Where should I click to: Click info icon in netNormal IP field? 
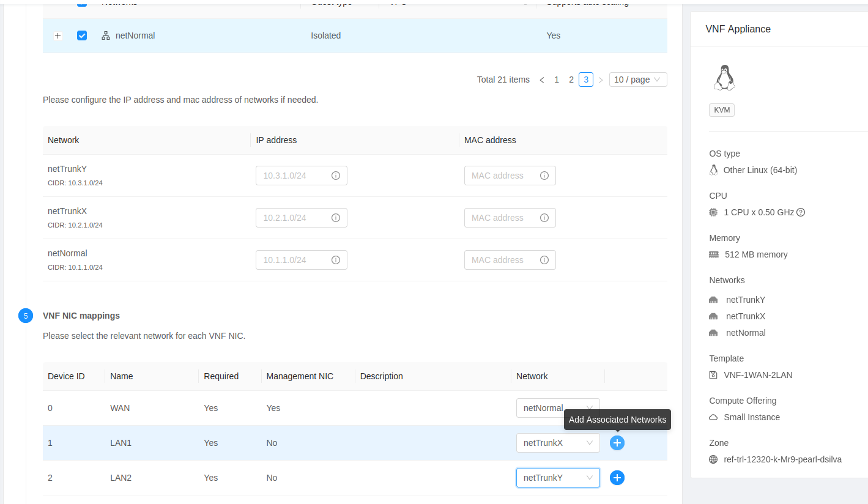(x=336, y=260)
